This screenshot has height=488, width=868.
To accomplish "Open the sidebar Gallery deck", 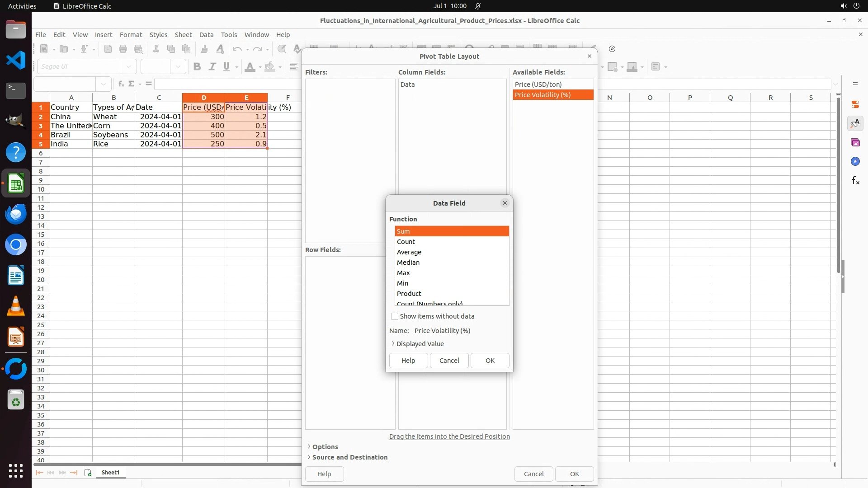I will click(855, 142).
